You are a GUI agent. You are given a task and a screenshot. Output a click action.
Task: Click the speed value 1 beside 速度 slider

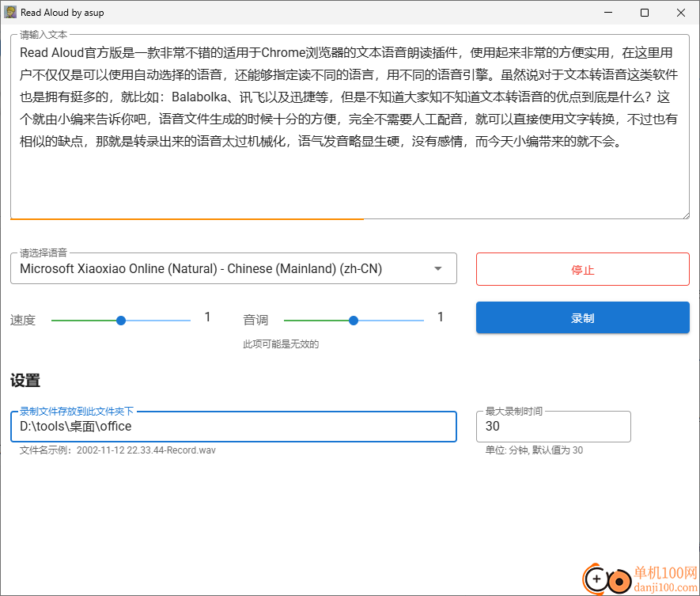click(207, 317)
